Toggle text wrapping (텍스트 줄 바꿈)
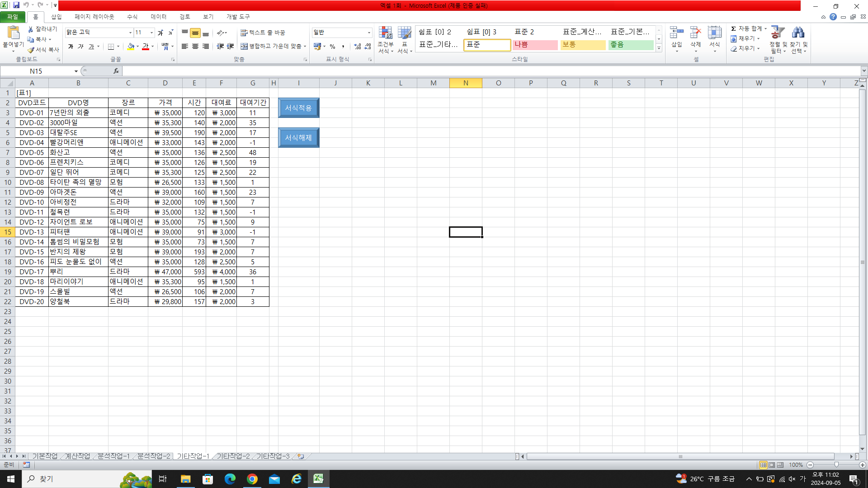This screenshot has width=868, height=488. [263, 33]
